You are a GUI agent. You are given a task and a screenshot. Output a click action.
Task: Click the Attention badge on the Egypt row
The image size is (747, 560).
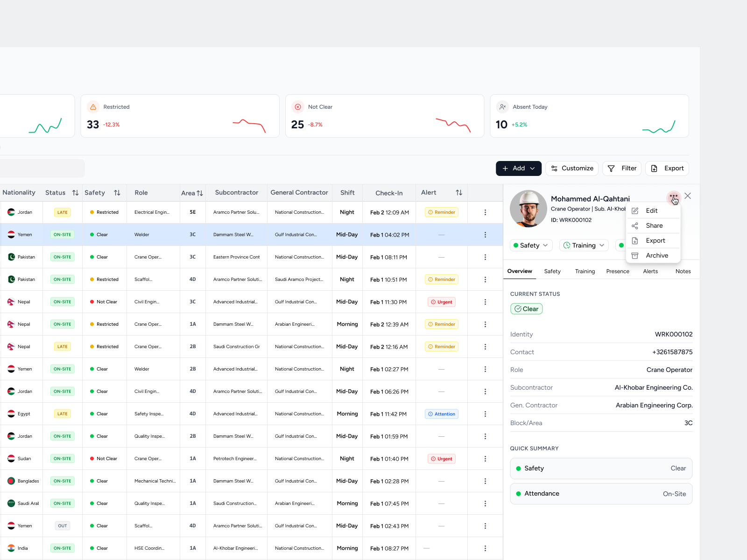pyautogui.click(x=441, y=413)
